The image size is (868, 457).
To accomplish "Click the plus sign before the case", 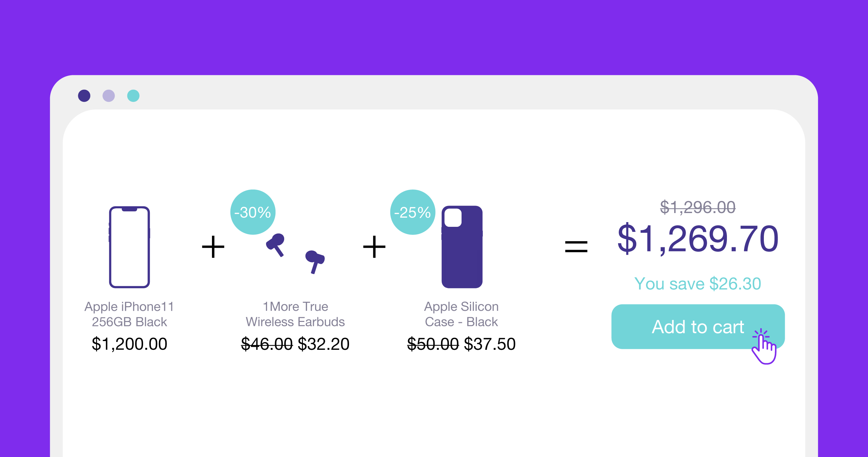I will pyautogui.click(x=374, y=247).
